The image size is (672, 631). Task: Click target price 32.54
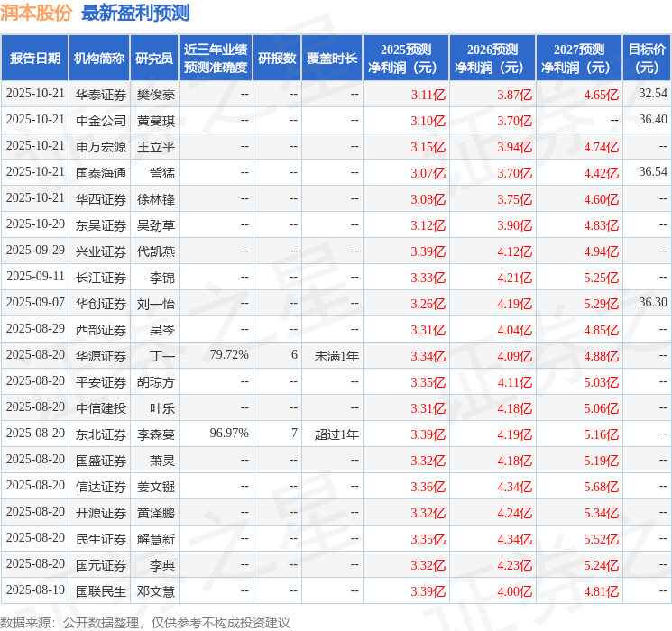tap(653, 94)
